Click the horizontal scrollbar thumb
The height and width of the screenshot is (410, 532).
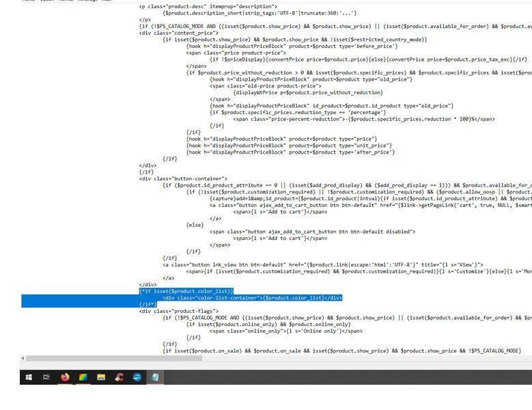click(114, 358)
